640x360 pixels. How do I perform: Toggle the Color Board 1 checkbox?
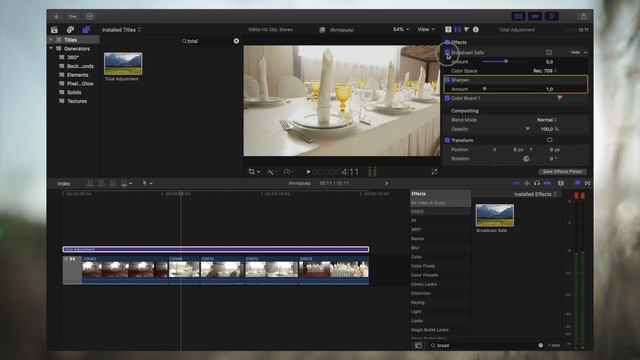(447, 98)
